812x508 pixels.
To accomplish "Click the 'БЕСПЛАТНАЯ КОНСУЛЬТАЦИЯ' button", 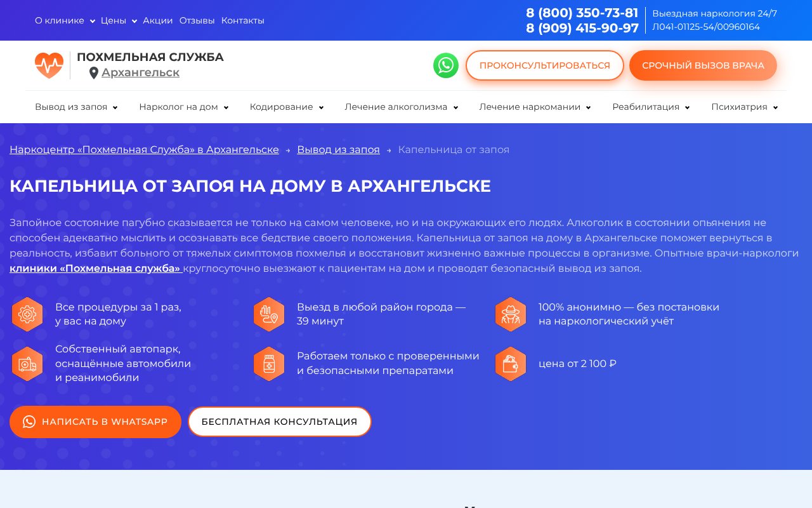I will [x=280, y=422].
